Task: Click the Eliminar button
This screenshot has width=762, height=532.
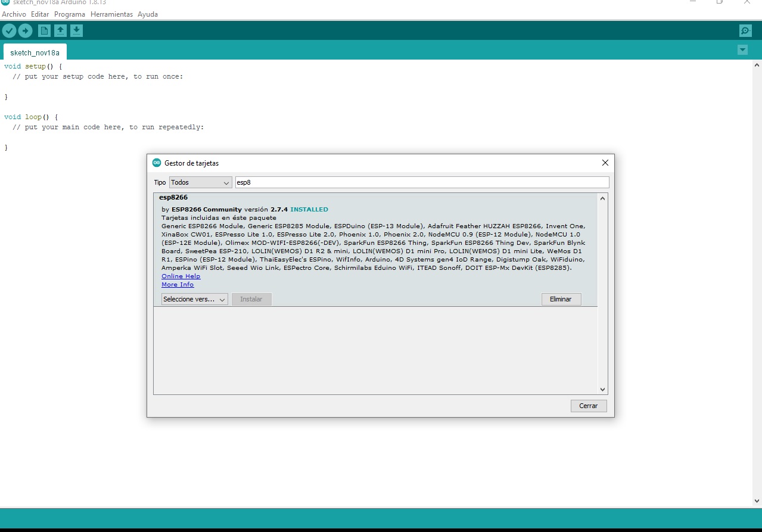Action: [x=561, y=299]
